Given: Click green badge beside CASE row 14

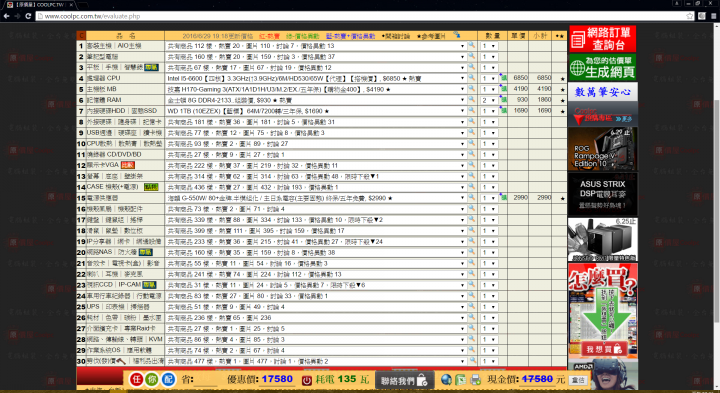Looking at the screenshot, I should point(151,187).
